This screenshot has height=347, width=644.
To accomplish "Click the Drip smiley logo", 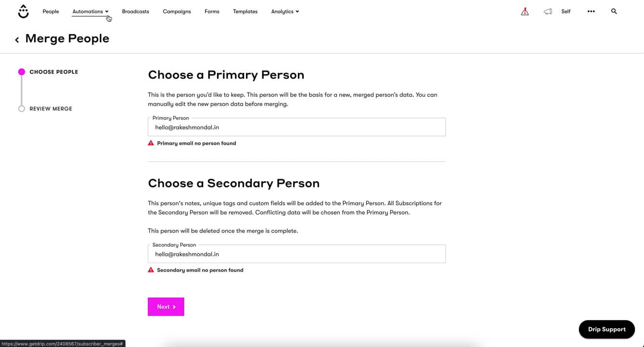I will tap(23, 12).
